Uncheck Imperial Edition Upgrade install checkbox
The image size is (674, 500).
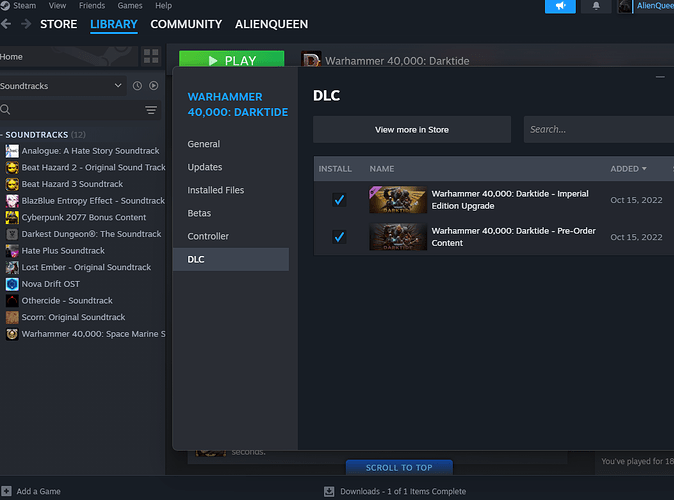point(339,200)
